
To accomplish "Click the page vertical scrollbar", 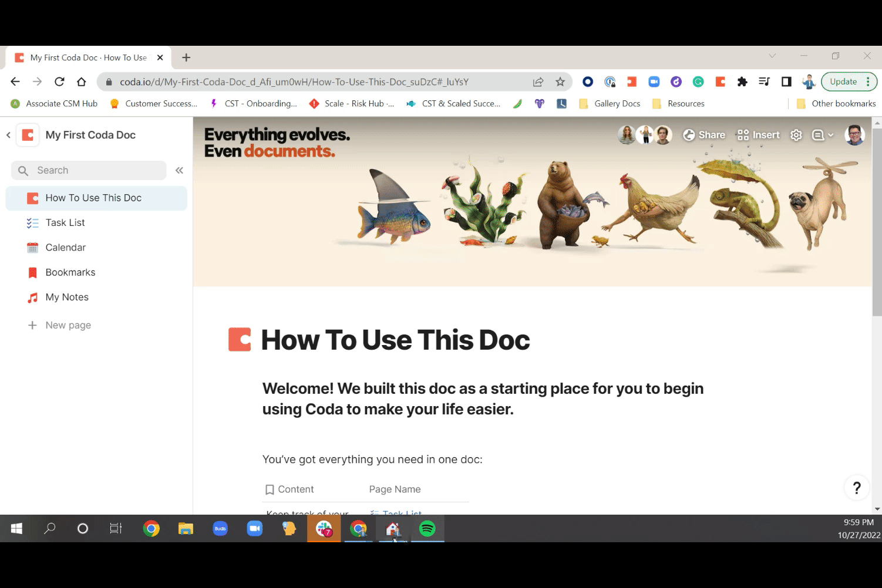I will coord(877,223).
